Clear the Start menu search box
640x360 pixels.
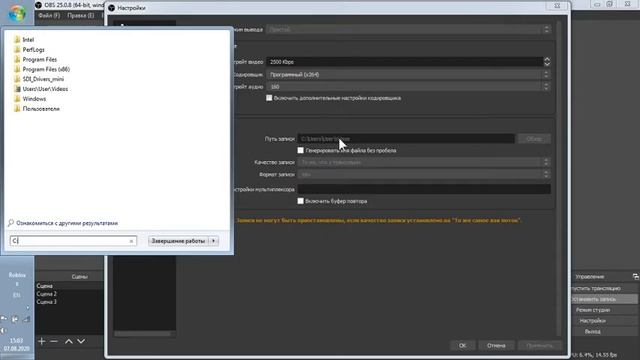131,241
